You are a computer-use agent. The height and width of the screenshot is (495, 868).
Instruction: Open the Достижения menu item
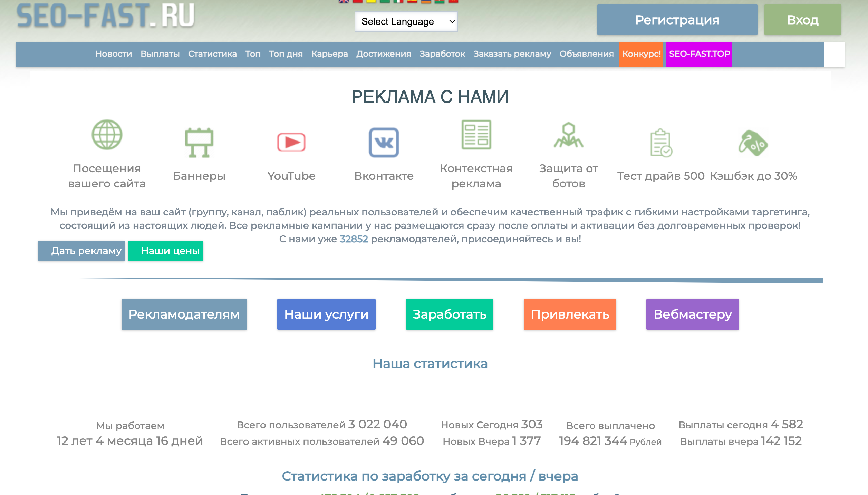tap(384, 54)
